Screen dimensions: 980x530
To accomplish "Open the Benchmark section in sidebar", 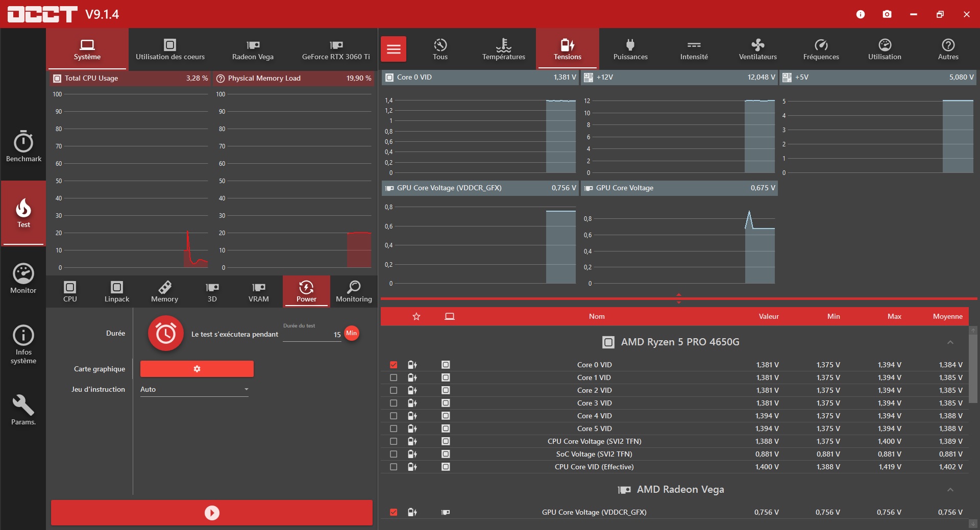I will pos(23,146).
